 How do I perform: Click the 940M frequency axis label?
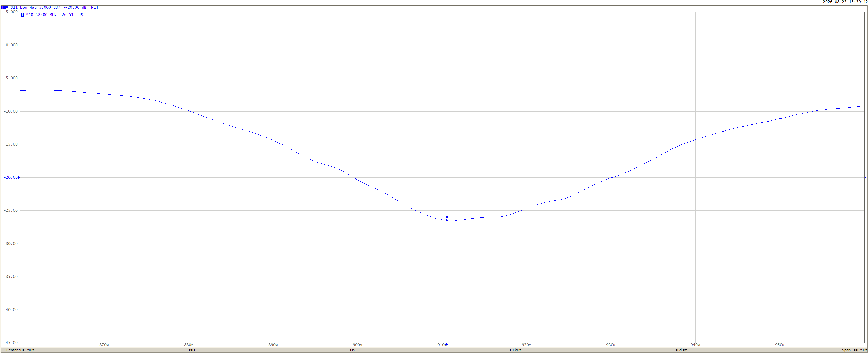(x=695, y=345)
